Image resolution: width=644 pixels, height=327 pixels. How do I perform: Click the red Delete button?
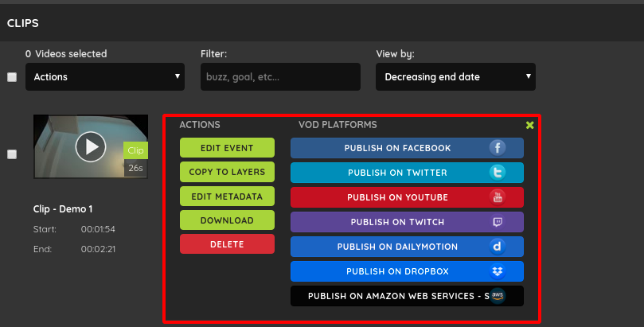coord(227,244)
